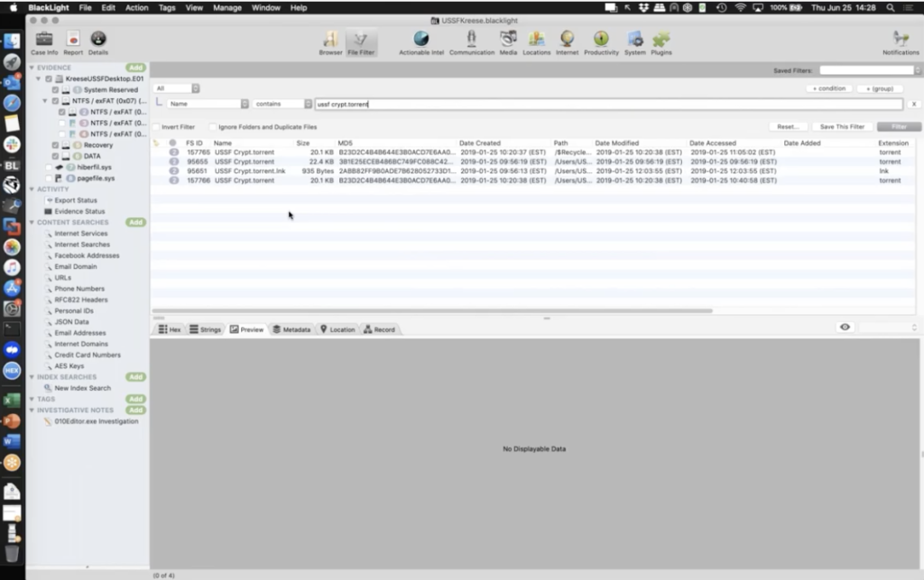Screen dimensions: 924x580
Task: Toggle the pagefile.sys checkbox
Action: coord(49,179)
